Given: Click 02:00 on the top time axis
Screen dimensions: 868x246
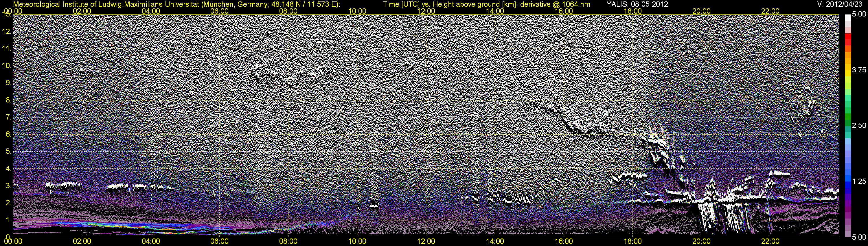Looking at the screenshot, I should coord(82,11).
